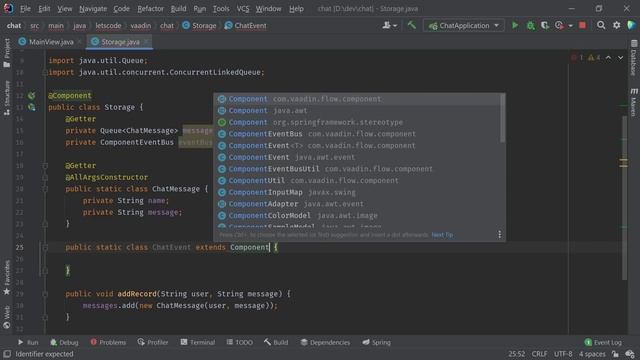Open the VCS menu

[x=243, y=9]
